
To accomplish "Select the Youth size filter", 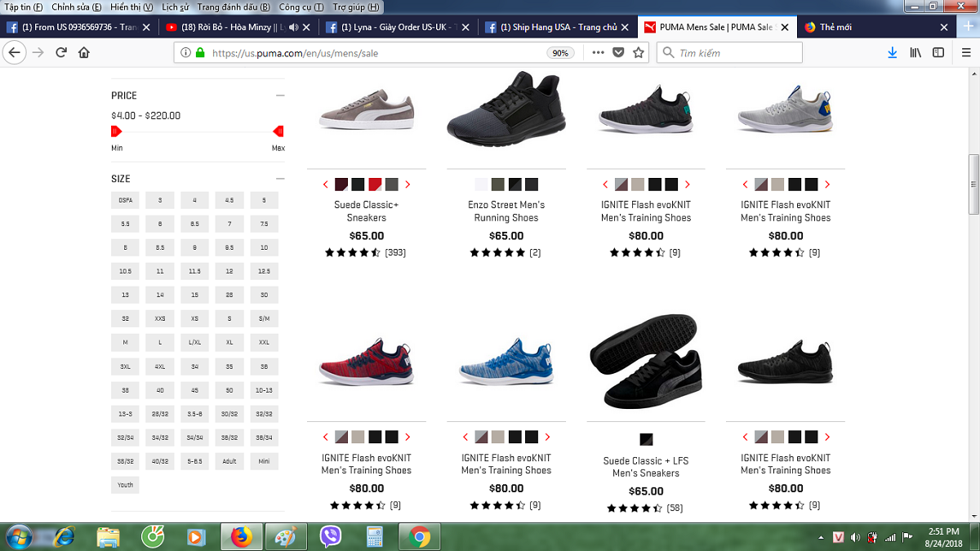I will pyautogui.click(x=125, y=485).
